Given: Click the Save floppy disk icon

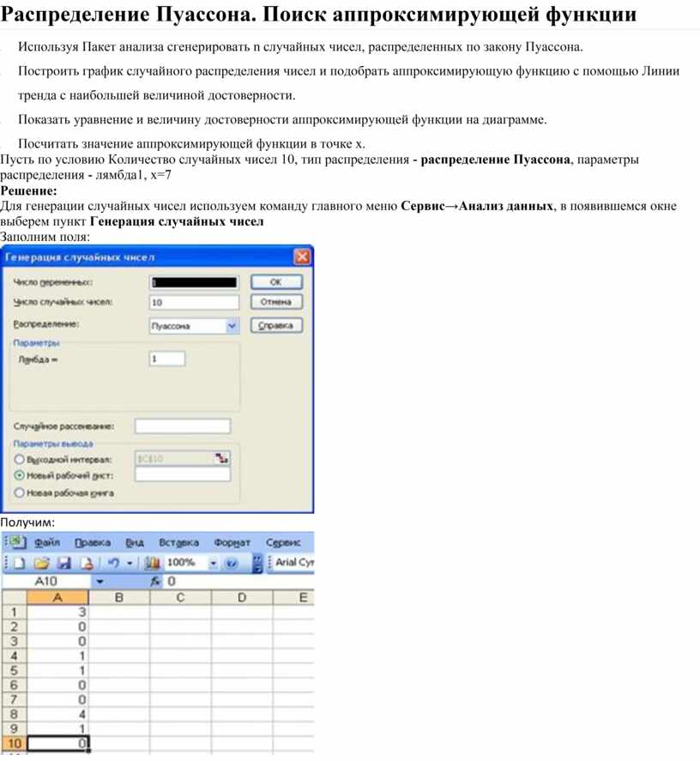Looking at the screenshot, I should pos(63,563).
